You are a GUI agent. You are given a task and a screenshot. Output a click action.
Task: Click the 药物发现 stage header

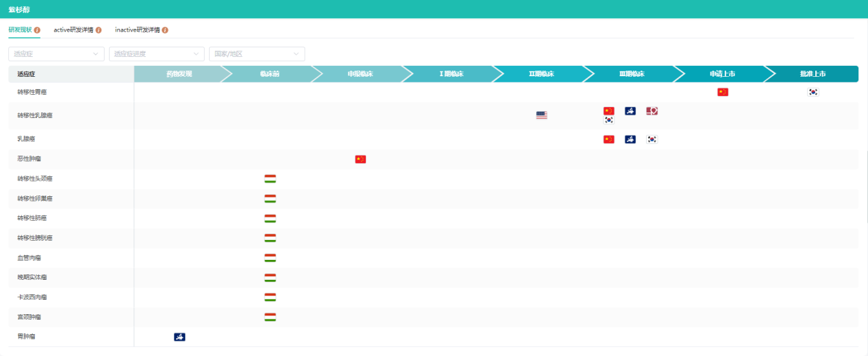point(179,74)
